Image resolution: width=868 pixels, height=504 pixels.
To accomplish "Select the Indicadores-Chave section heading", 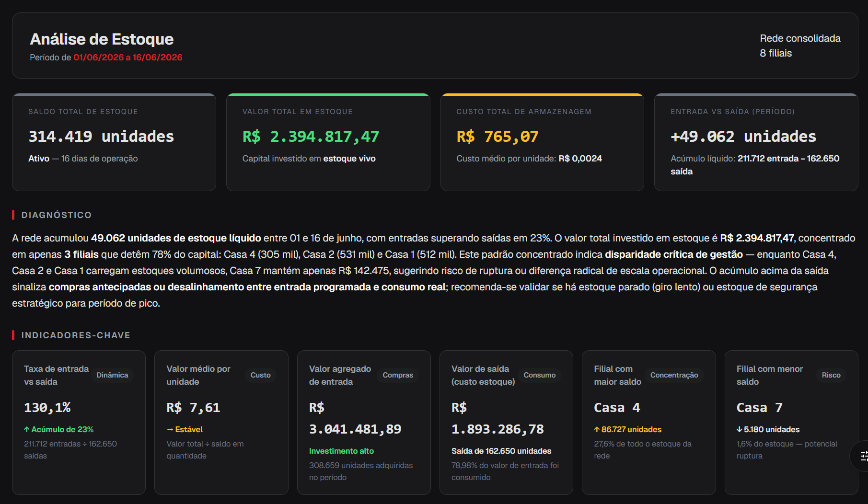I will tap(76, 335).
